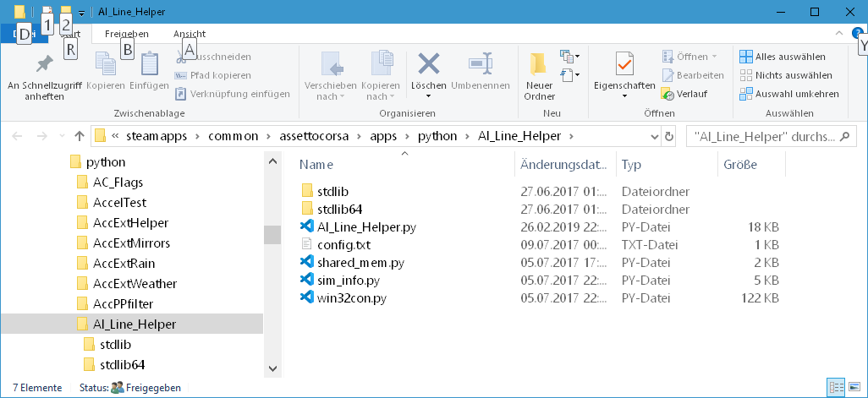Select AccExtHelper in the navigation tree

pos(130,223)
